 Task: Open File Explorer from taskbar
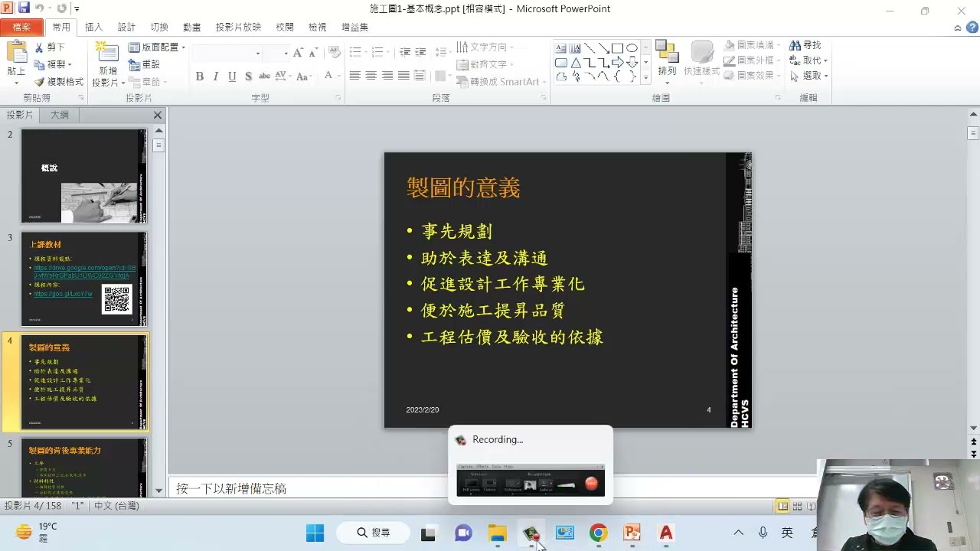point(498,533)
